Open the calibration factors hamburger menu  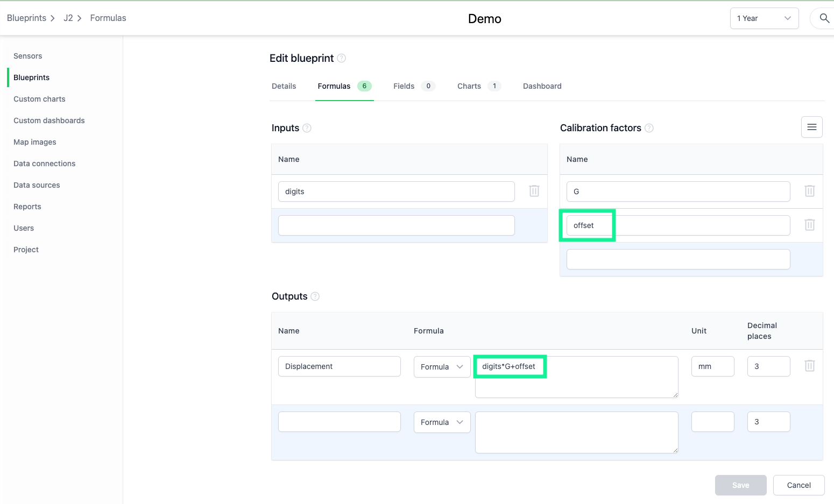click(x=811, y=127)
